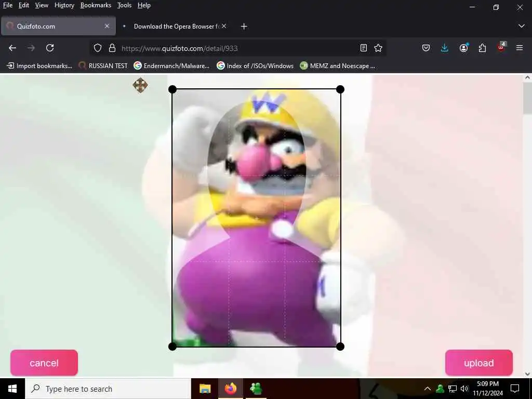The width and height of the screenshot is (532, 399).
Task: Open the Pocket save icon
Action: [x=426, y=48]
